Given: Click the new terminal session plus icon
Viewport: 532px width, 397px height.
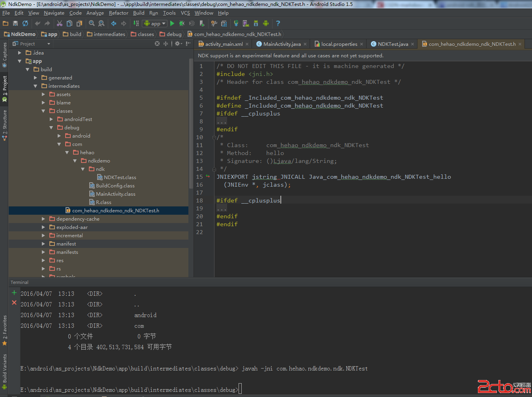Looking at the screenshot, I should (14, 293).
